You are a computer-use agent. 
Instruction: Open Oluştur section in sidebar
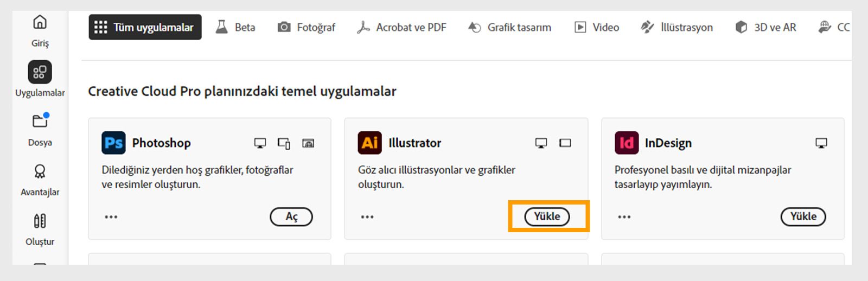40,229
